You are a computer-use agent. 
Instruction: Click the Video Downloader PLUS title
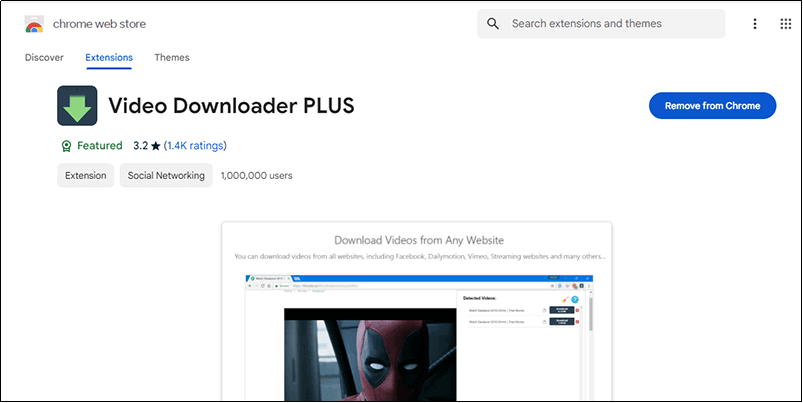231,105
